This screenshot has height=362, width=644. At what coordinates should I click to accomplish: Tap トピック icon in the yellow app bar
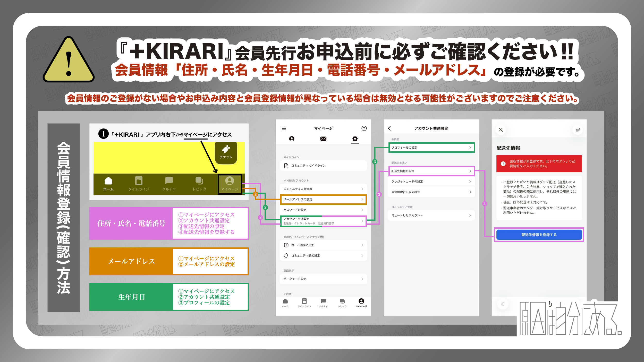[x=199, y=184]
